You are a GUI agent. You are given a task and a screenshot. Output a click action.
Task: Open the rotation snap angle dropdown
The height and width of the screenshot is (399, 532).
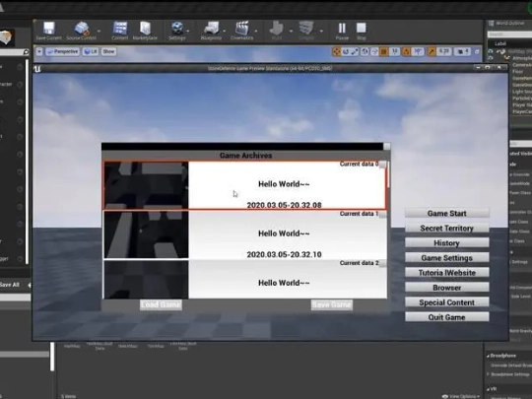tap(418, 51)
